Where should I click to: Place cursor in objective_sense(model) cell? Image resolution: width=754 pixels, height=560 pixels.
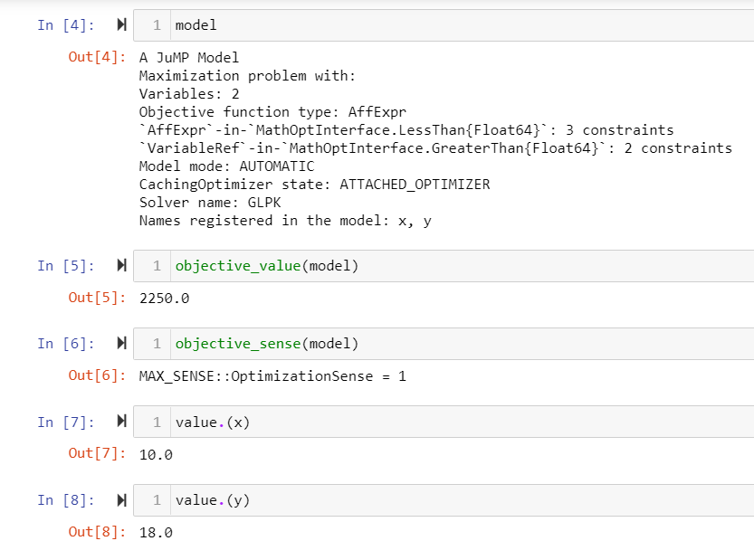pos(453,344)
